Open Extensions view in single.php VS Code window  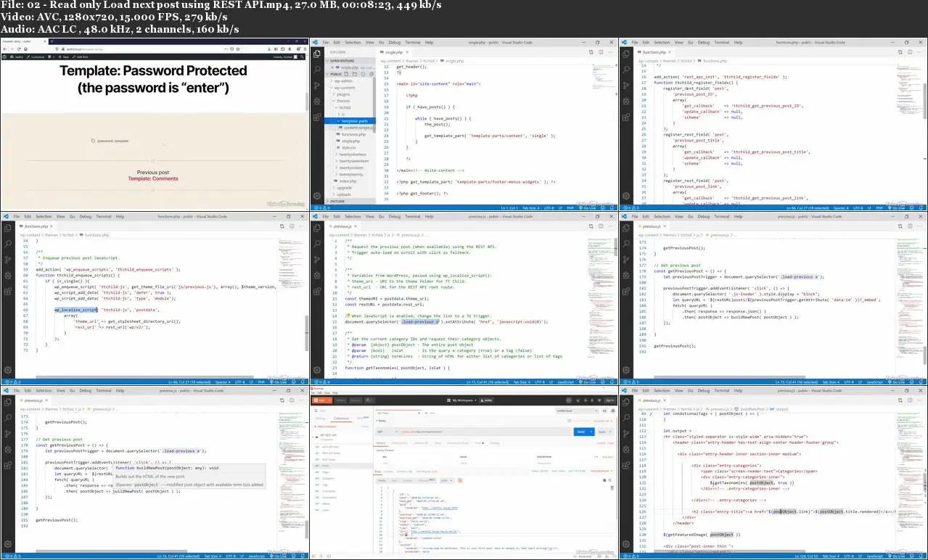(x=316, y=118)
